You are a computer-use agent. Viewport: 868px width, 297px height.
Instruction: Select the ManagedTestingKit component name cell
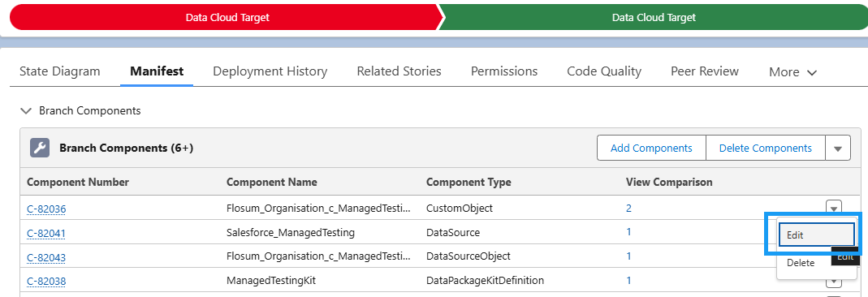(271, 281)
